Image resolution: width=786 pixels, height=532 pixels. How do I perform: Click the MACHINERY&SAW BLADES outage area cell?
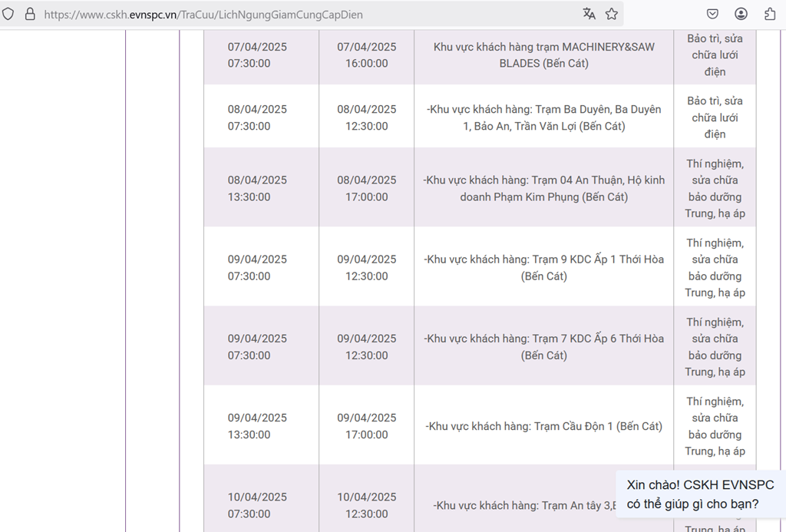point(543,55)
